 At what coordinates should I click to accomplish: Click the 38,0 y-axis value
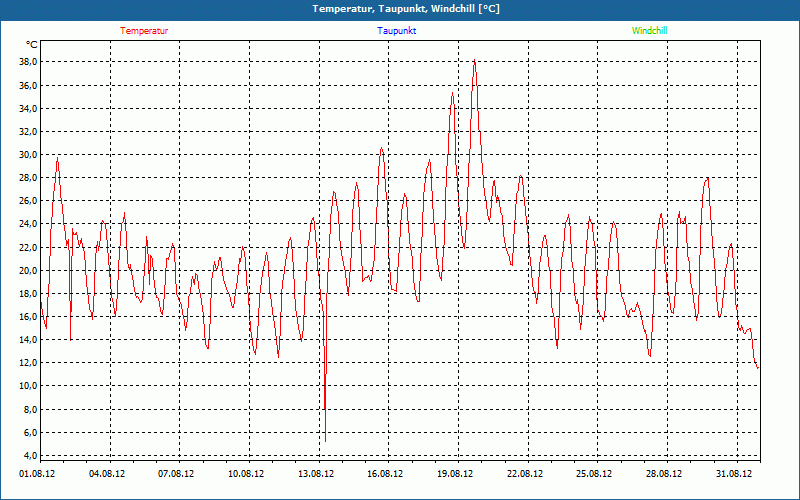(x=28, y=62)
